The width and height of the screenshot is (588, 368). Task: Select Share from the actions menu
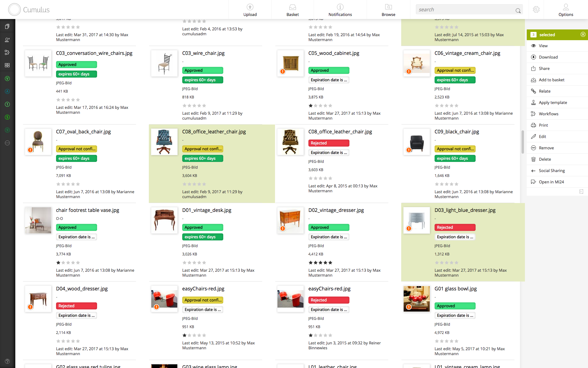coord(557,68)
